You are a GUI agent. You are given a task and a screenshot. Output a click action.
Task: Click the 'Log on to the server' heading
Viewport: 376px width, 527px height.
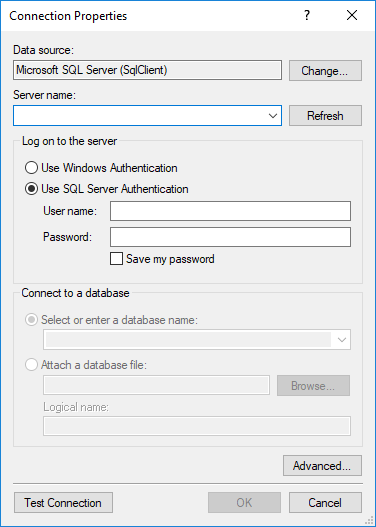pos(70,141)
